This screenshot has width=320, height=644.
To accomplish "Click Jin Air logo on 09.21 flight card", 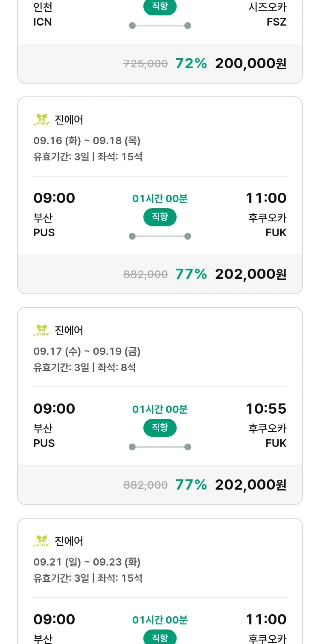I will click(42, 541).
